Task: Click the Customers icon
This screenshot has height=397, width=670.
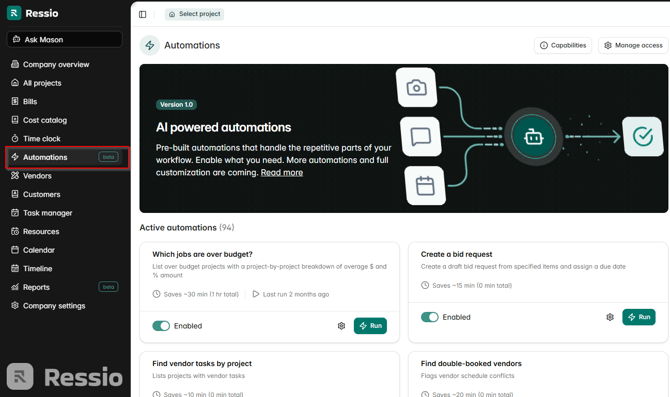Action: pos(15,194)
